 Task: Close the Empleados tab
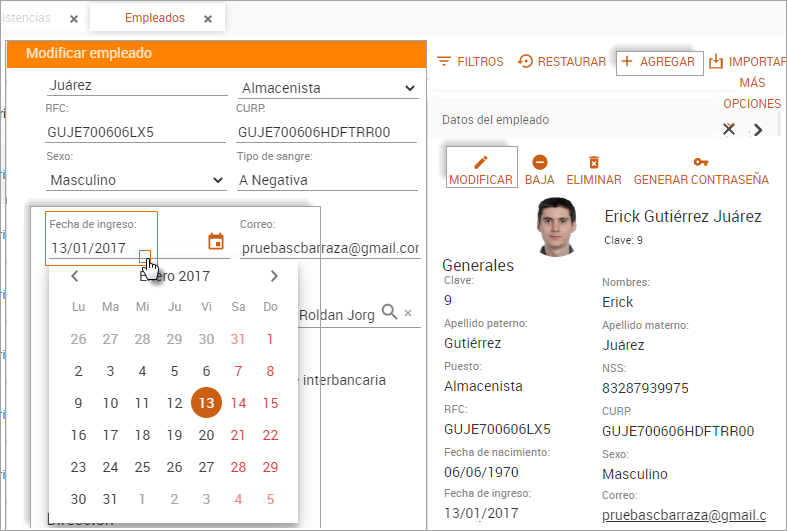coord(208,19)
